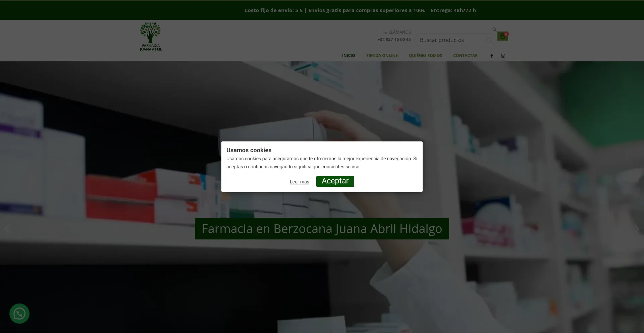Click the 'Usamos cookies' heading
Screen dimensions: 644x333
249,150
